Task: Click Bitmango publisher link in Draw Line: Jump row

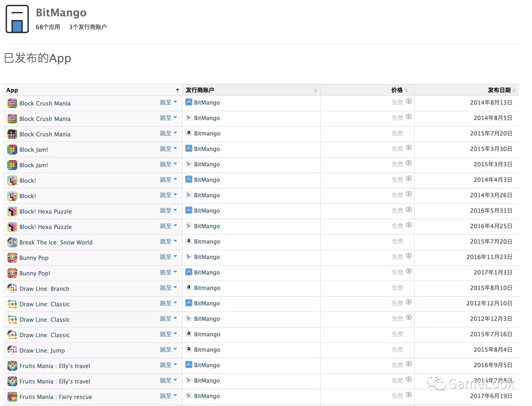Action: [x=207, y=350]
